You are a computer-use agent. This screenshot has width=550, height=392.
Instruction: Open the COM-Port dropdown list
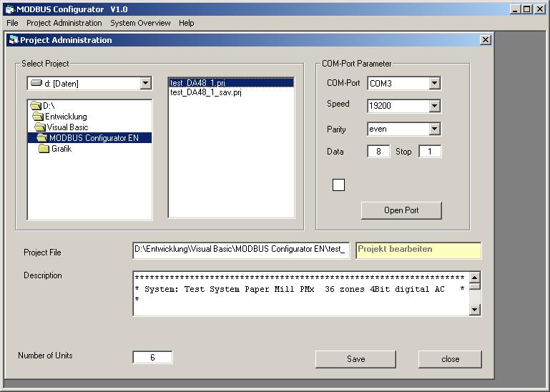(x=434, y=84)
